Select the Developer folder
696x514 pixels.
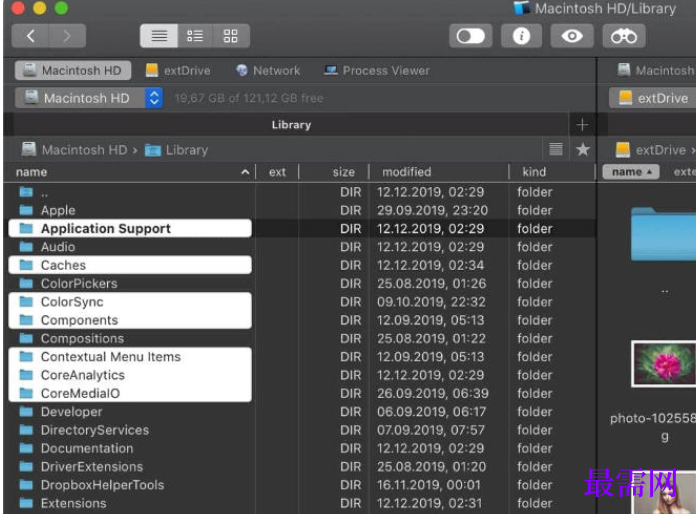(300, 411)
